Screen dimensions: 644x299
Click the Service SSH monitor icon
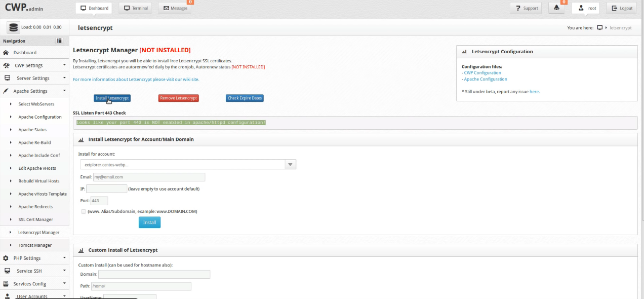click(x=7, y=271)
